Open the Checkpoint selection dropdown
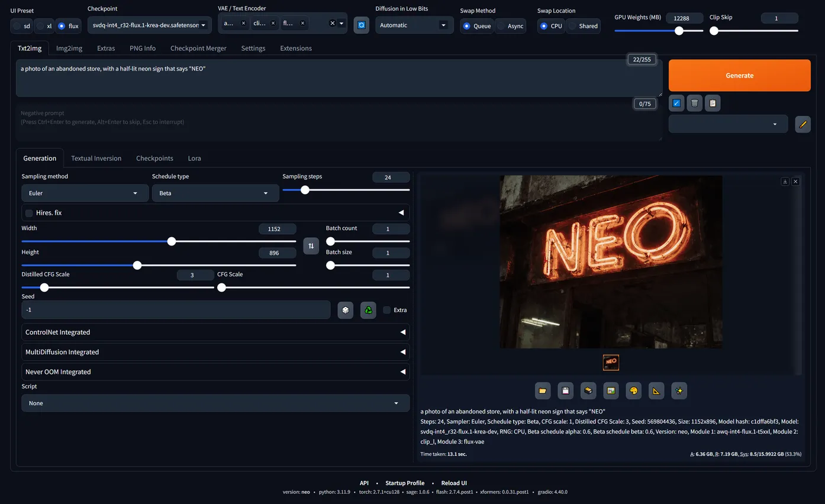Screen dimensions: 825x504 pos(149,25)
